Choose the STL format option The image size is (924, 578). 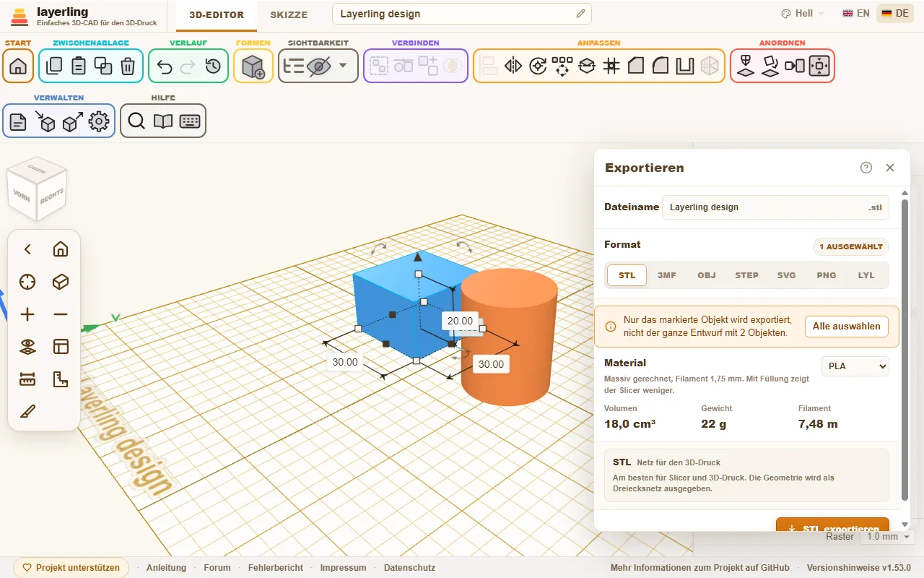click(627, 275)
